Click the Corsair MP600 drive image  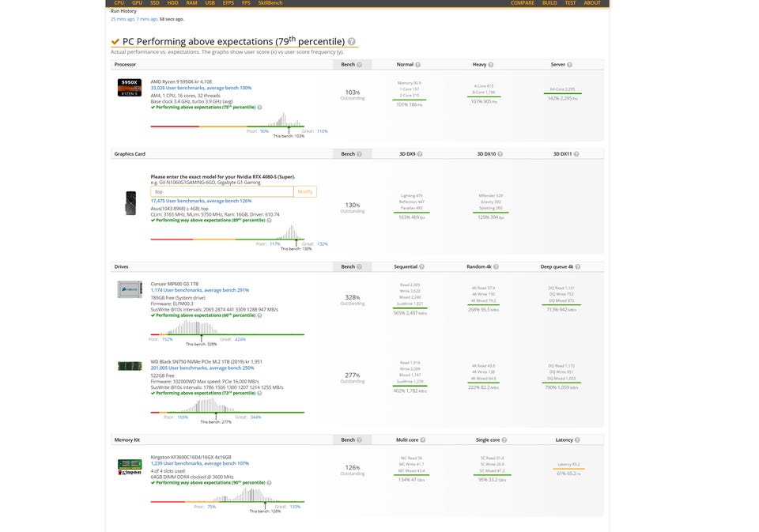tap(130, 289)
